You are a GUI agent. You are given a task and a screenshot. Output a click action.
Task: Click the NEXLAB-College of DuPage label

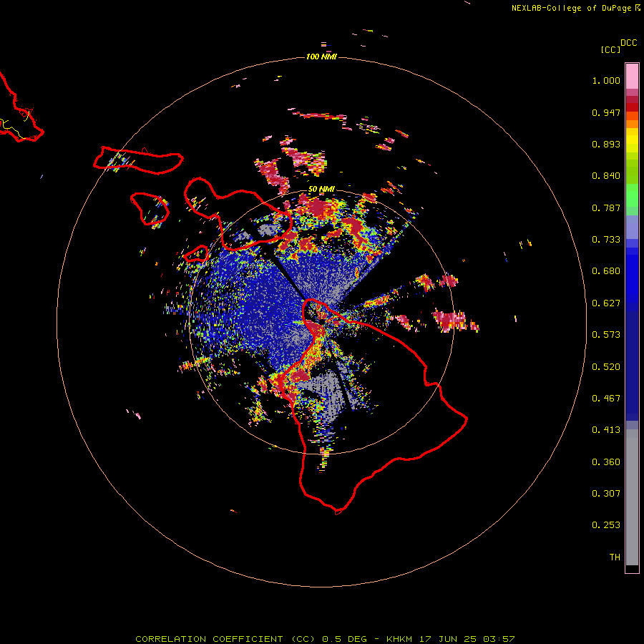571,8
